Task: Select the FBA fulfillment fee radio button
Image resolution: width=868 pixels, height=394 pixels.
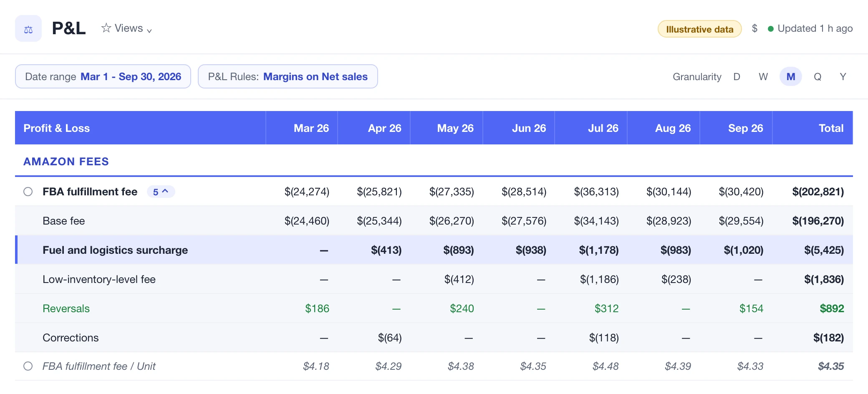Action: 28,192
